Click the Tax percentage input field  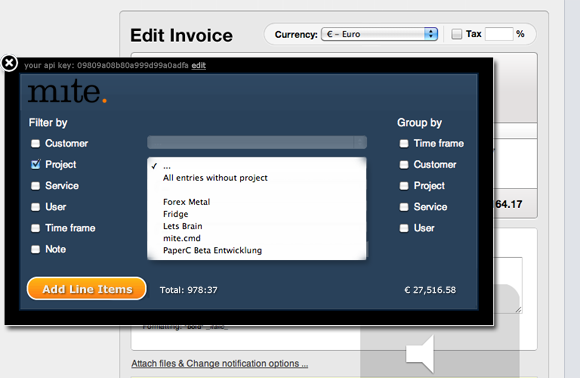pyautogui.click(x=499, y=34)
